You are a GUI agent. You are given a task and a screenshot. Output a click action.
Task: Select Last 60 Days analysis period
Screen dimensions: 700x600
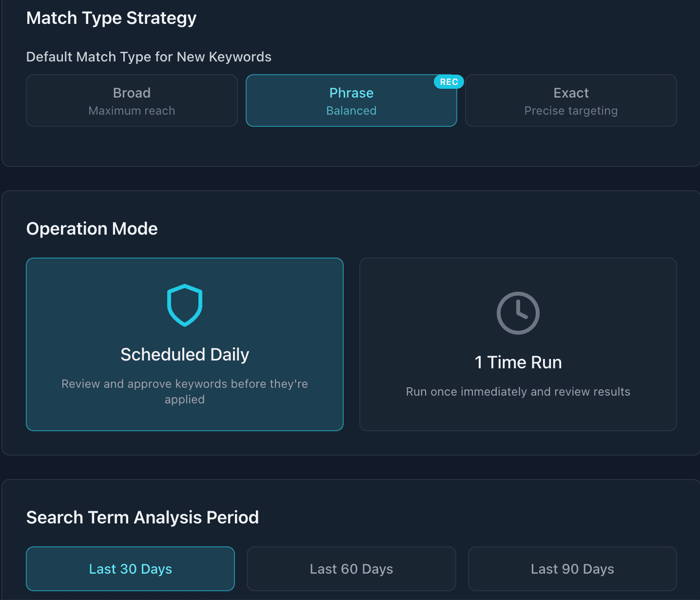click(x=351, y=569)
